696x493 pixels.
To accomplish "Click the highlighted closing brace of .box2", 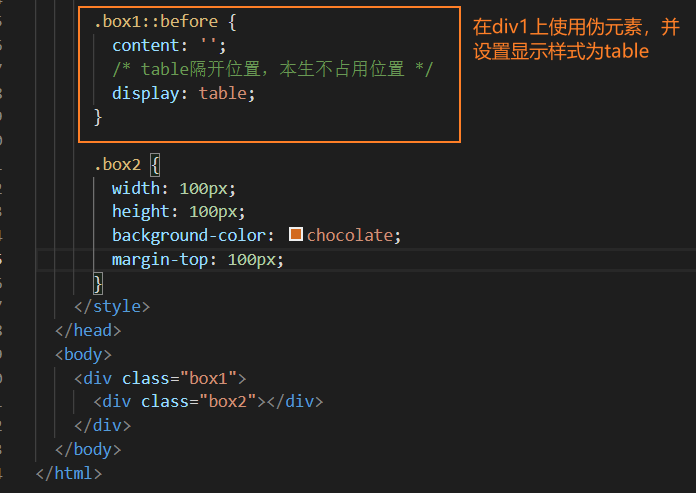I will (x=98, y=284).
